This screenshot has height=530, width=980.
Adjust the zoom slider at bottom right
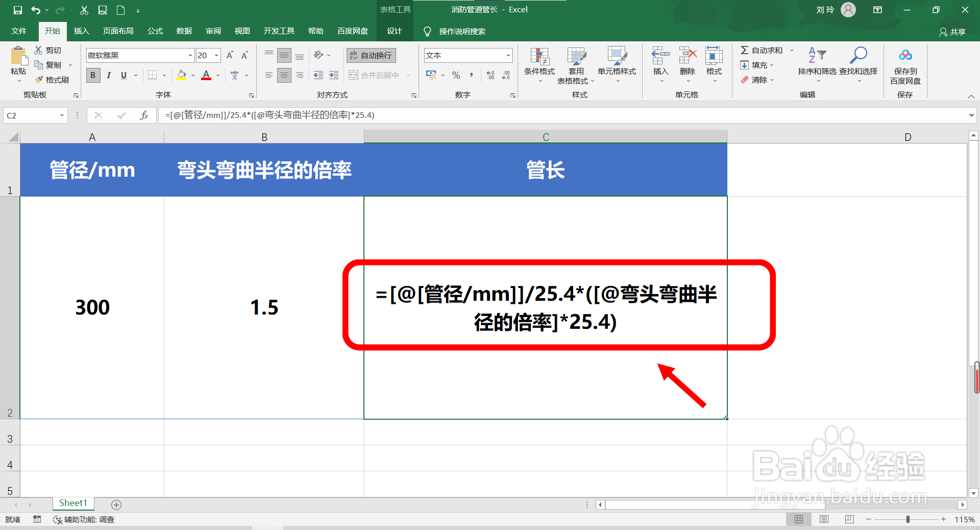click(909, 519)
